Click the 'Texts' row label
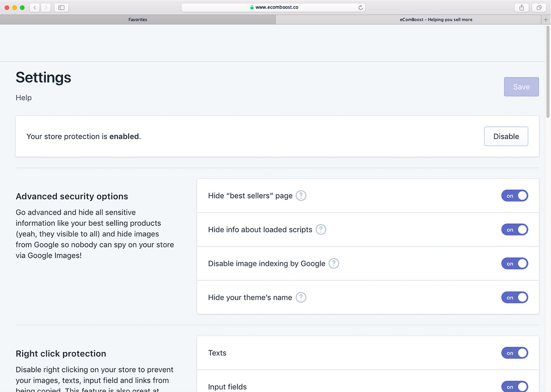Image resolution: width=551 pixels, height=392 pixels. click(x=217, y=353)
